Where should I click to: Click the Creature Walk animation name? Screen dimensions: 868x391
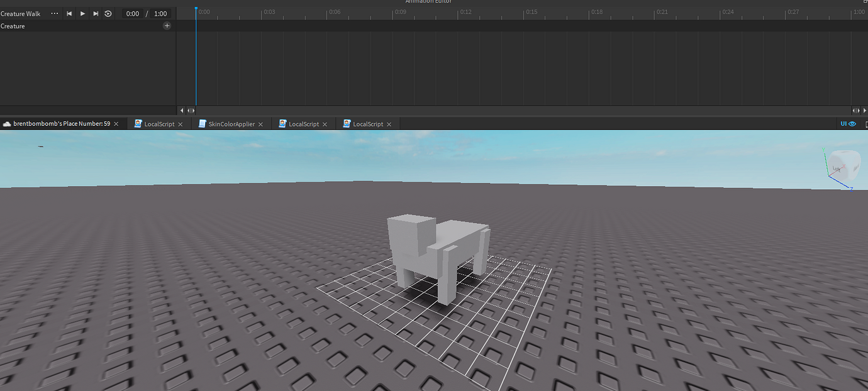[x=21, y=13]
